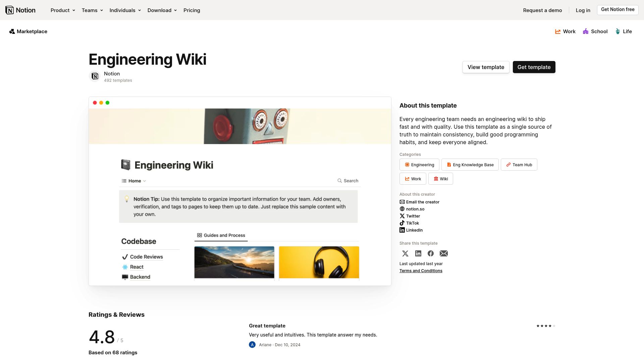Click Request a demo
This screenshot has width=644, height=362.
[542, 10]
